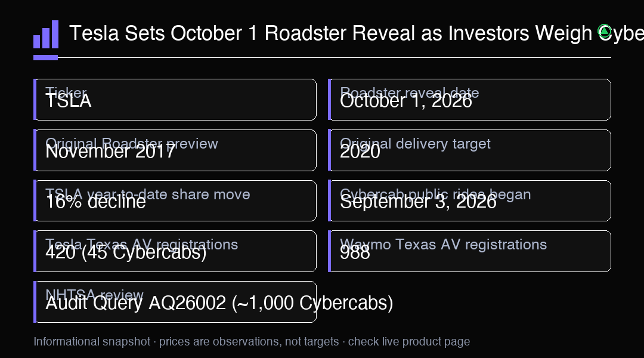The image size is (644, 358).
Task: Click the Tesla Texas AV registrations label
Action: tap(142, 245)
